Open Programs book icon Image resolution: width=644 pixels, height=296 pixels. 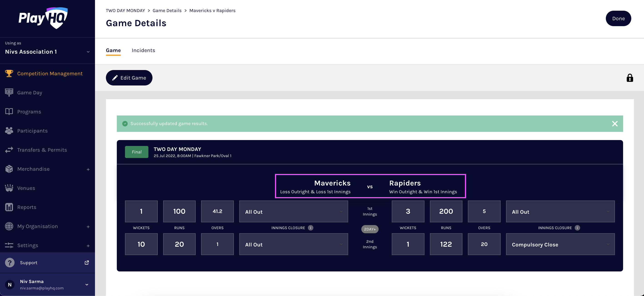[x=9, y=112]
